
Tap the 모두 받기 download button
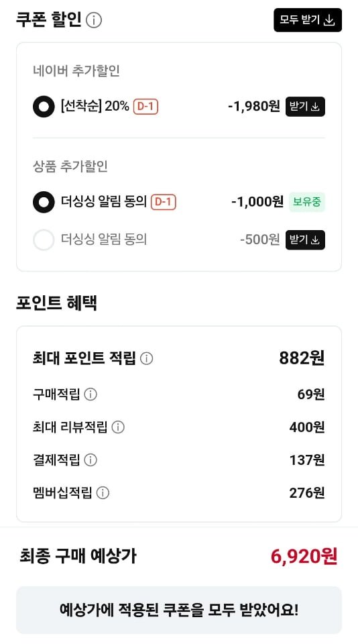tap(308, 19)
